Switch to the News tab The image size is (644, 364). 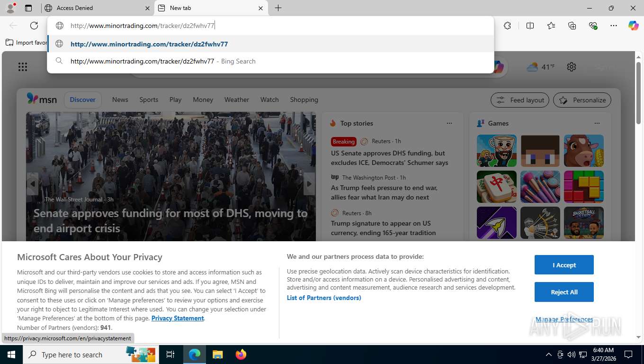[x=120, y=100]
